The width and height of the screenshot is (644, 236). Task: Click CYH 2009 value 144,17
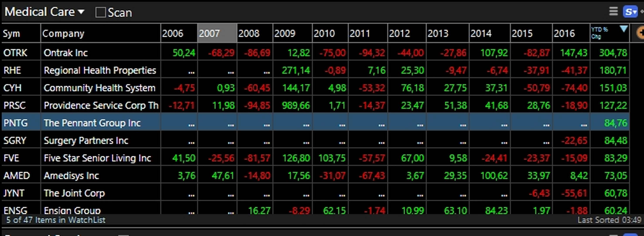pyautogui.click(x=296, y=88)
